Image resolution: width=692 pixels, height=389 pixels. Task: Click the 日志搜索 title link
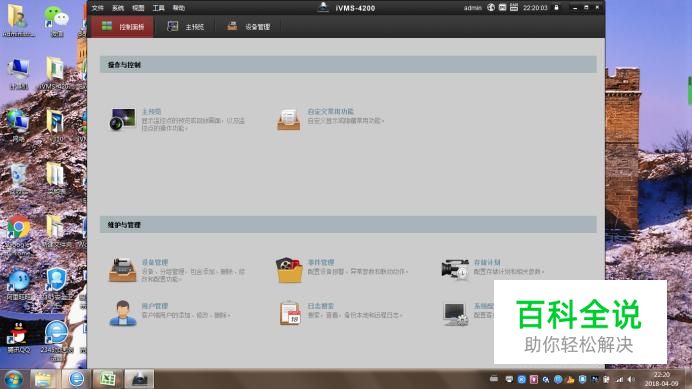320,306
